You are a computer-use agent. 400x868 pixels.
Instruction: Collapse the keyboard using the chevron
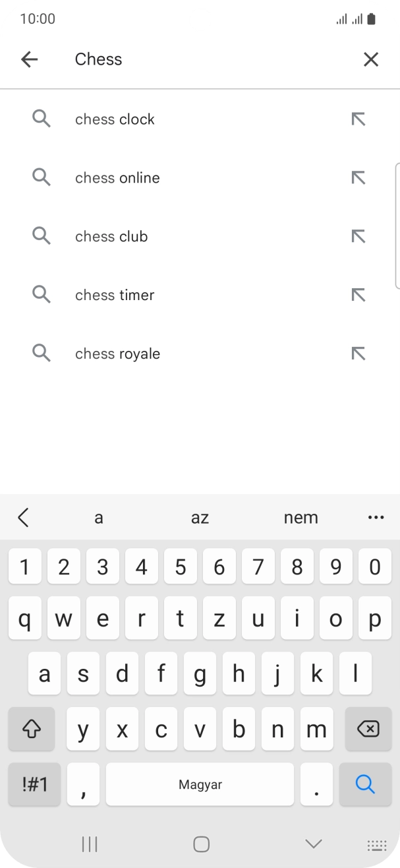pos(311,843)
